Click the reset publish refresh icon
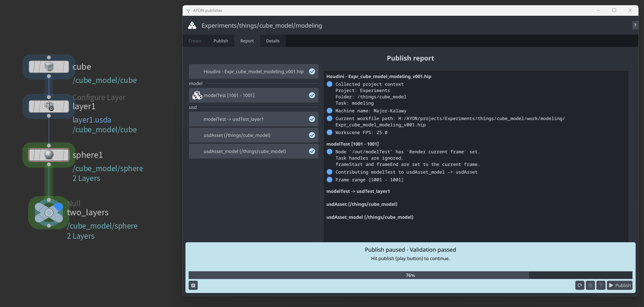Screen dimensions: 644x307 pyautogui.click(x=579, y=285)
